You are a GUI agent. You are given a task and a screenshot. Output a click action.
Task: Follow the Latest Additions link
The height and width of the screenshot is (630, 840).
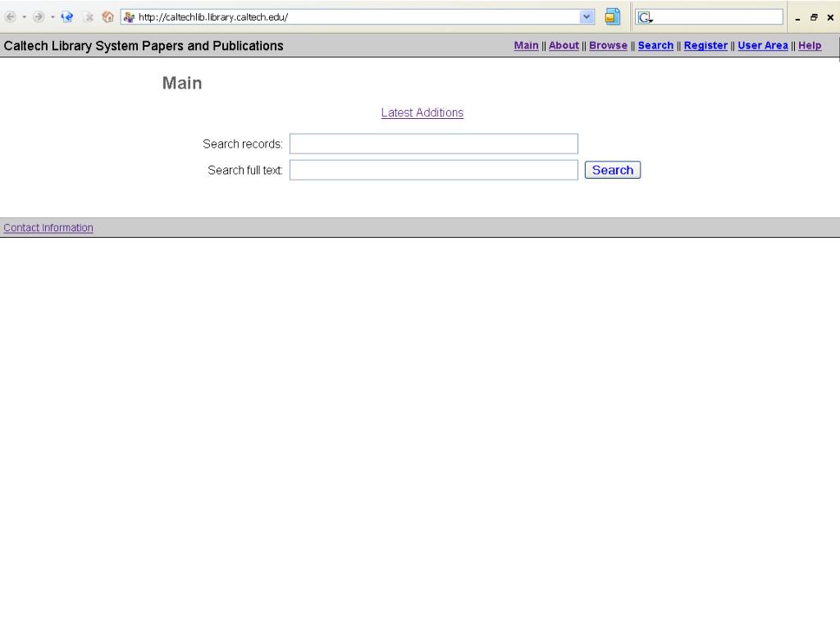422,112
